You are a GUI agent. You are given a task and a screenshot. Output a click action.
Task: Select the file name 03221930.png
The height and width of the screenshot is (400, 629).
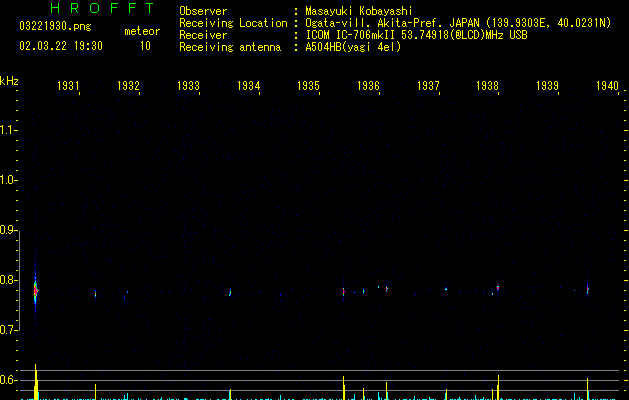[x=55, y=26]
